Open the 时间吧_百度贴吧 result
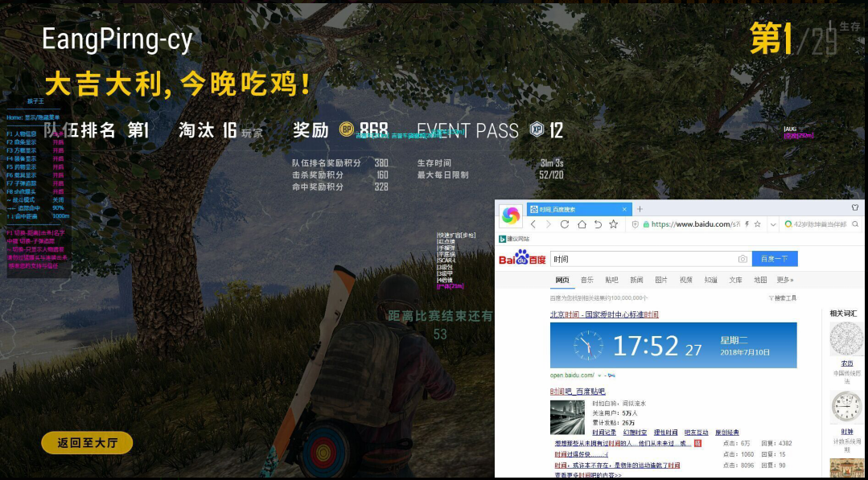 578,392
